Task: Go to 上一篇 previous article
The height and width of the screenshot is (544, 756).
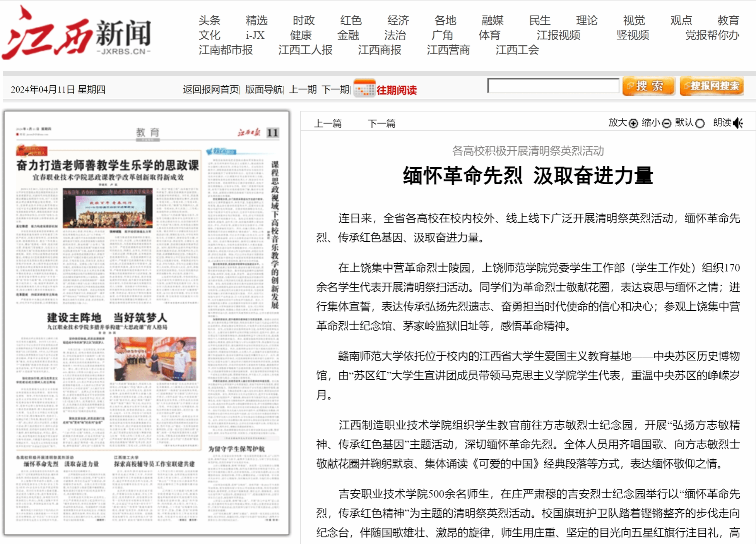Action: [328, 124]
